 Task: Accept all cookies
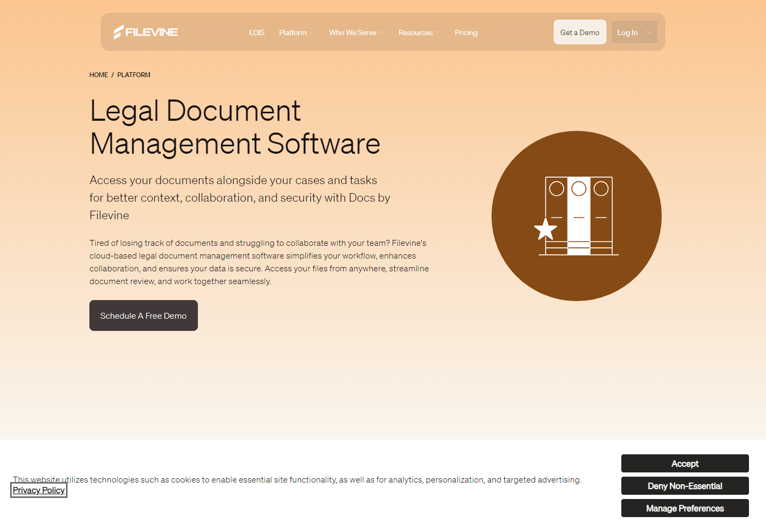[685, 463]
